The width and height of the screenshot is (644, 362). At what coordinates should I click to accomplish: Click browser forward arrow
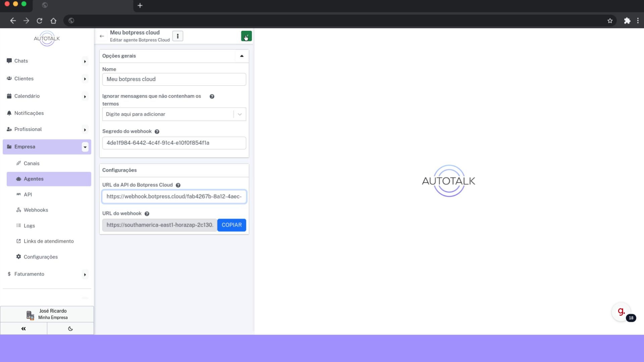coord(26,21)
